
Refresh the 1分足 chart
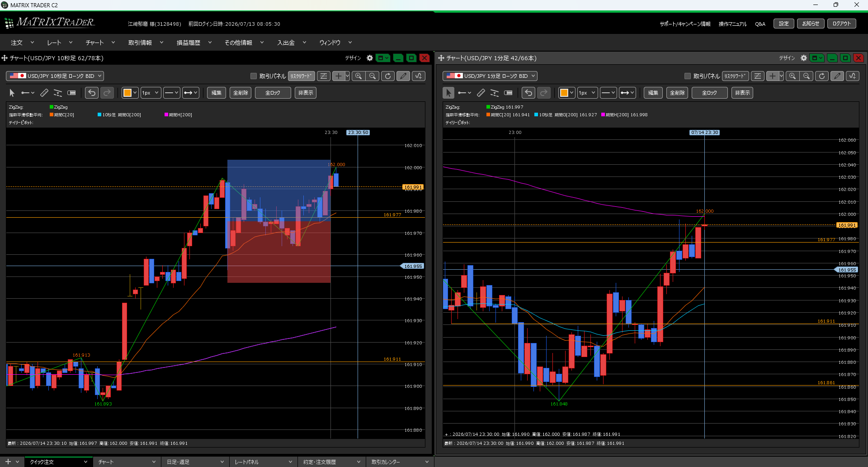point(822,76)
